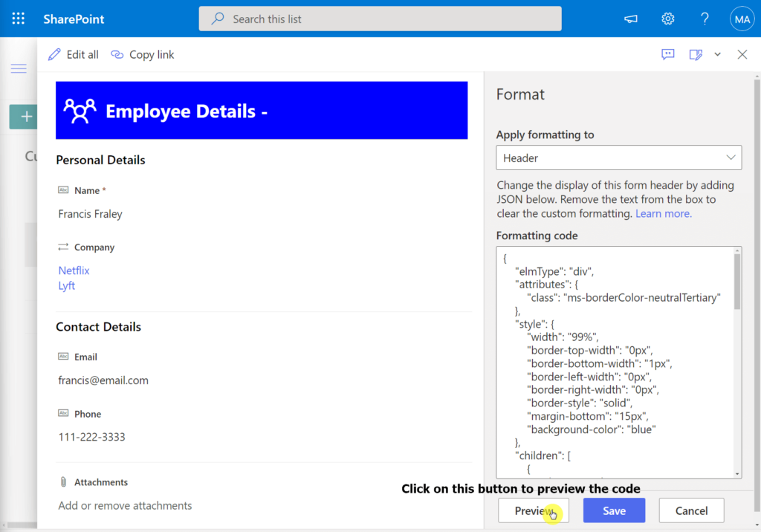
Task: Click the Personal Details section heading
Action: pyautogui.click(x=100, y=160)
